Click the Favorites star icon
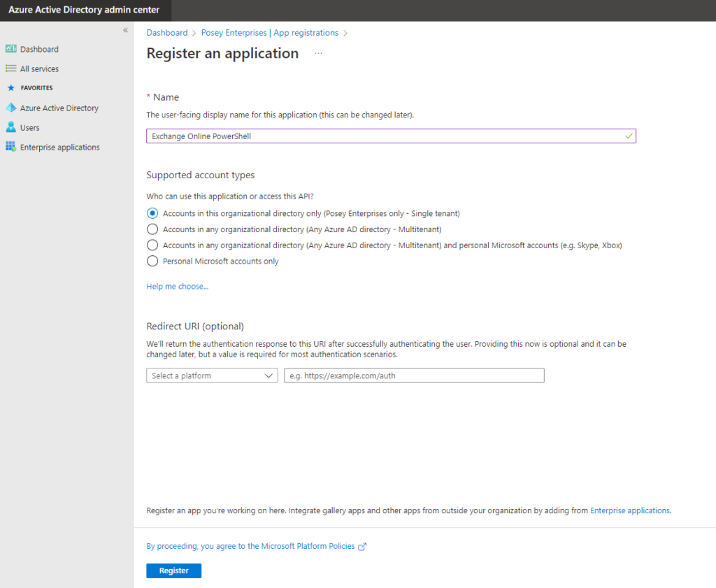Image resolution: width=716 pixels, height=588 pixels. (11, 87)
